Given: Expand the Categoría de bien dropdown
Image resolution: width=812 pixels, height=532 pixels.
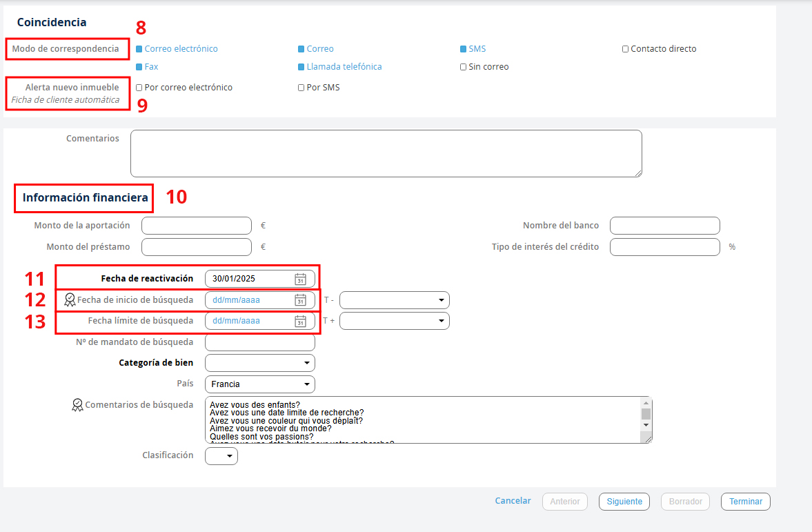Looking at the screenshot, I should tap(260, 363).
